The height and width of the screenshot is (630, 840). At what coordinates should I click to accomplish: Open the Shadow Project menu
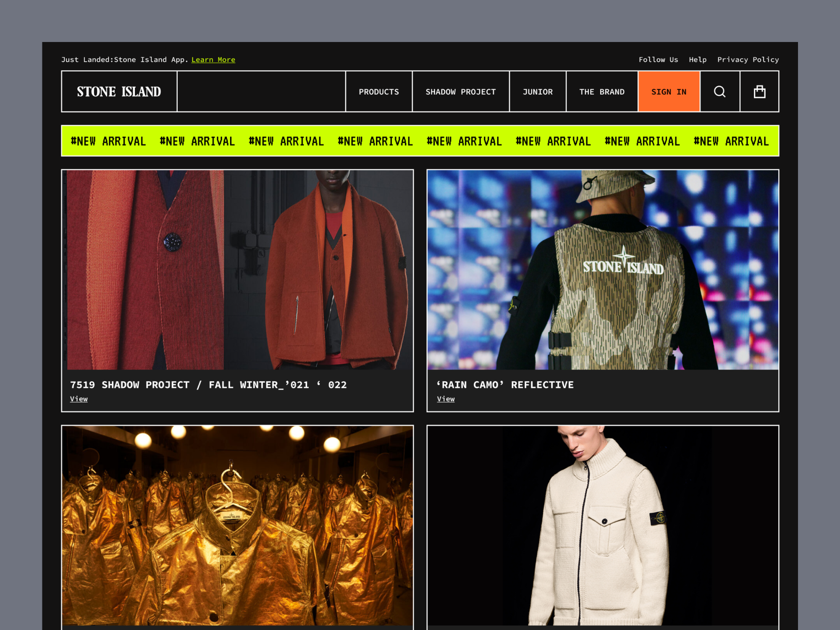click(461, 92)
